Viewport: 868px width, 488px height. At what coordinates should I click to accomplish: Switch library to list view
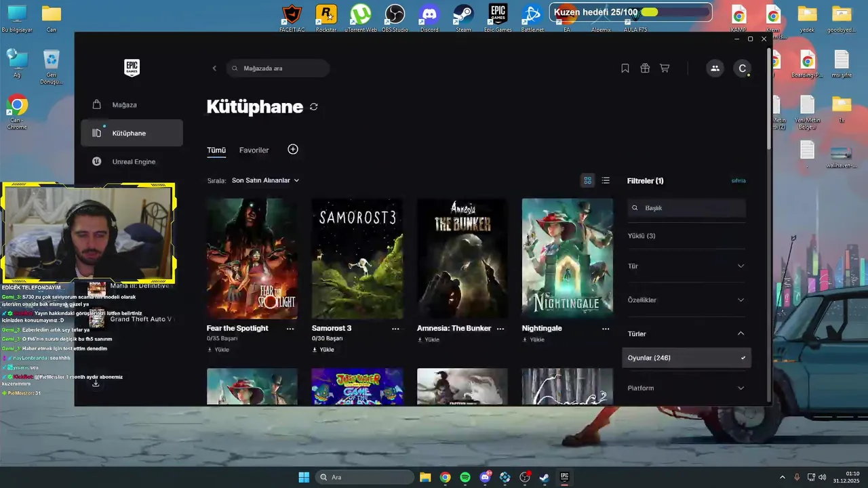click(606, 180)
